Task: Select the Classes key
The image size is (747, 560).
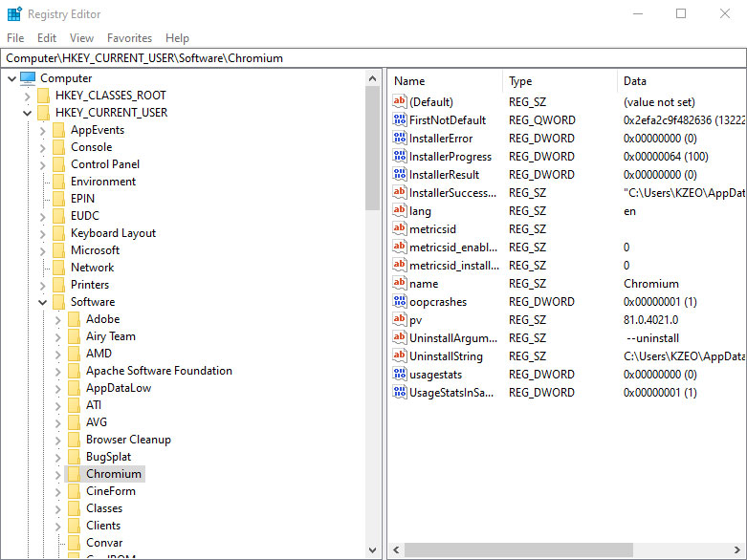Action: tap(104, 508)
